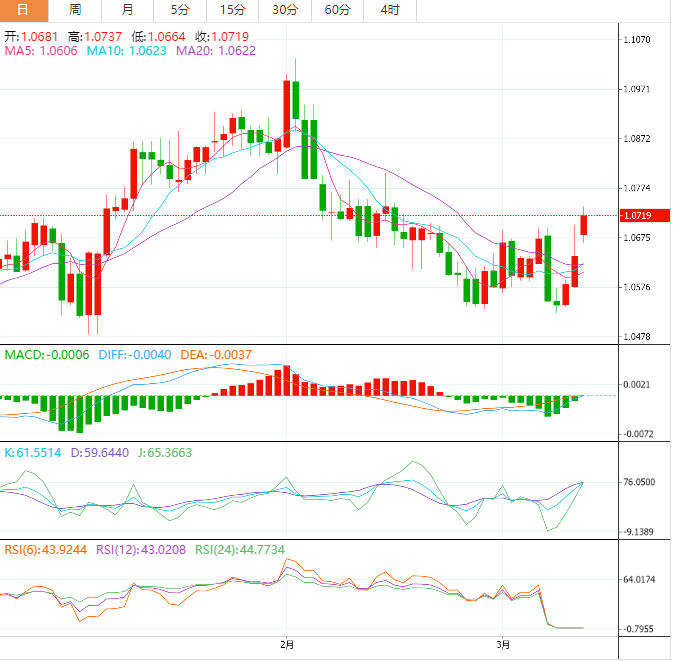Click the 1.0675 price axis label

637,238
